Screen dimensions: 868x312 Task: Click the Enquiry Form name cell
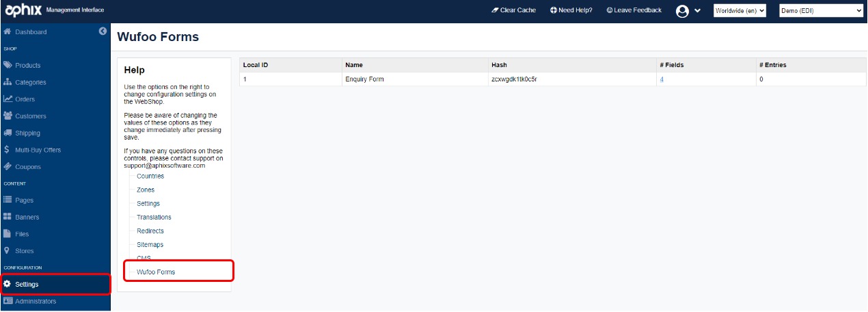[x=365, y=79]
